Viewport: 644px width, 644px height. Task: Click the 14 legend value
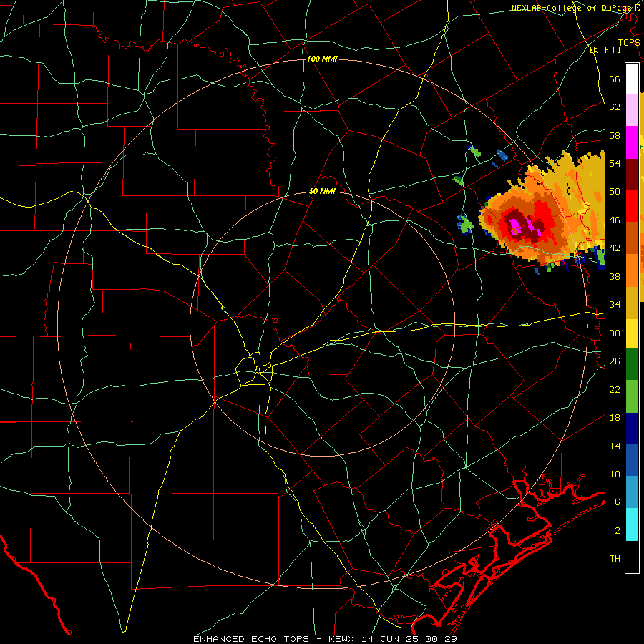click(615, 446)
